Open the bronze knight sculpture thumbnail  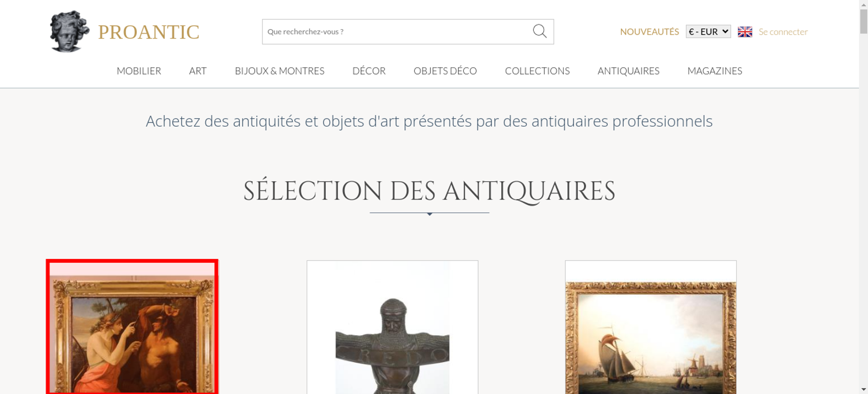(x=392, y=327)
